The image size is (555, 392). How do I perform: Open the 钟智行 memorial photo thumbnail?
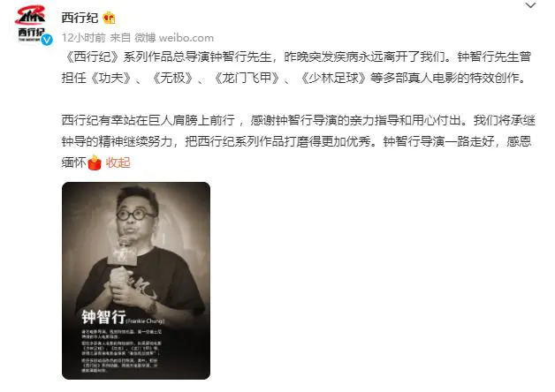point(136,281)
